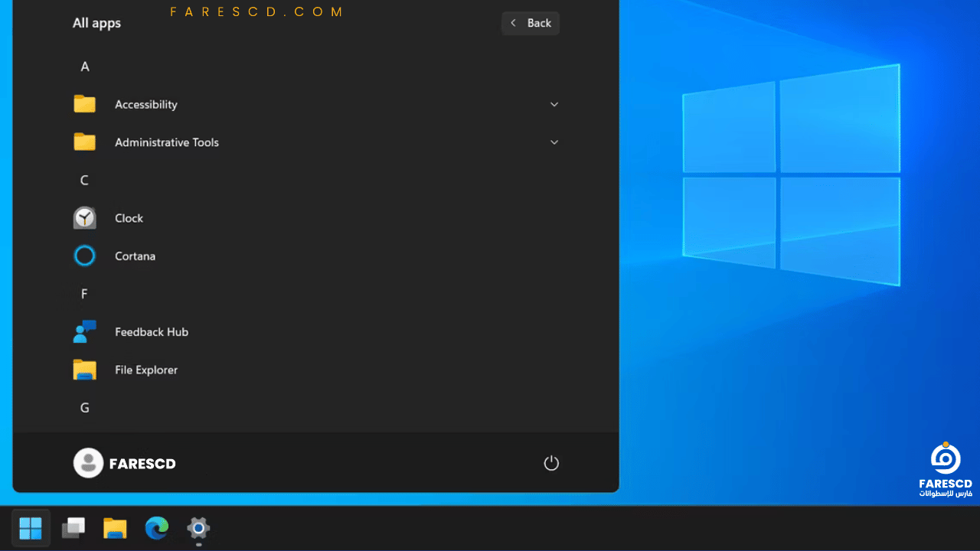Expand the Accessibility folder chevron
The image size is (980, 551).
pyautogui.click(x=554, y=104)
